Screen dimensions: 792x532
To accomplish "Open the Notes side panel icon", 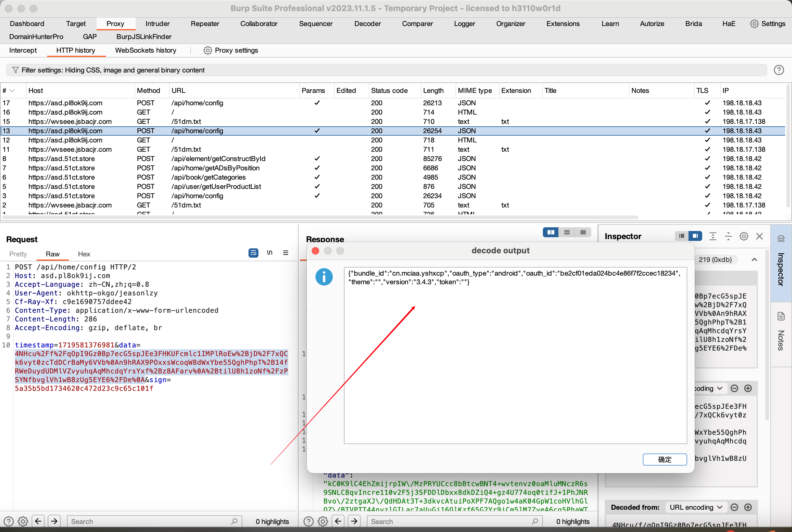I will click(x=781, y=316).
